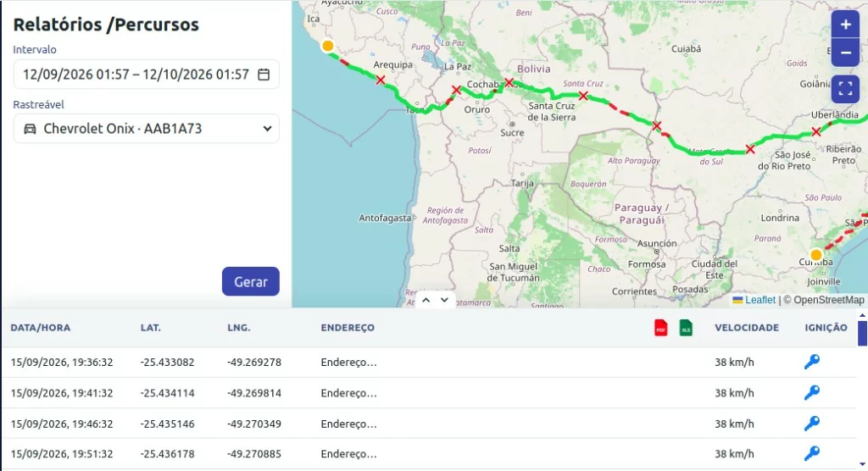Screen dimensions: 868x471
Task: Click the IGNIÇÃO column header
Action: pos(826,328)
